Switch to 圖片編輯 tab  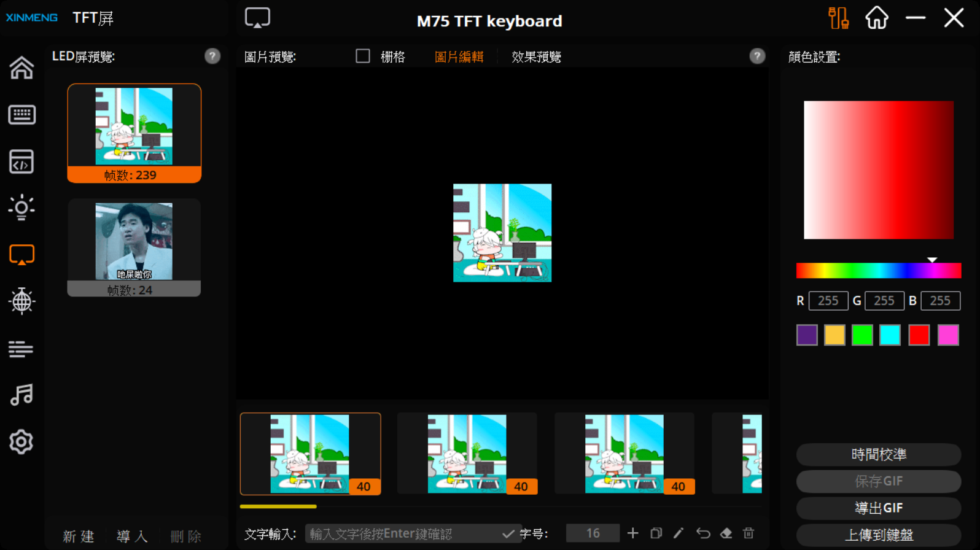tap(459, 57)
